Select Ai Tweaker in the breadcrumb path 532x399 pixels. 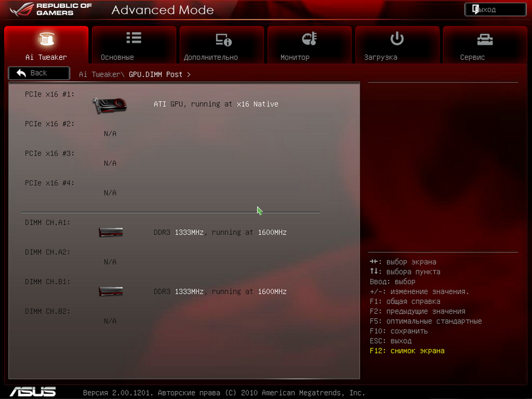(100, 74)
